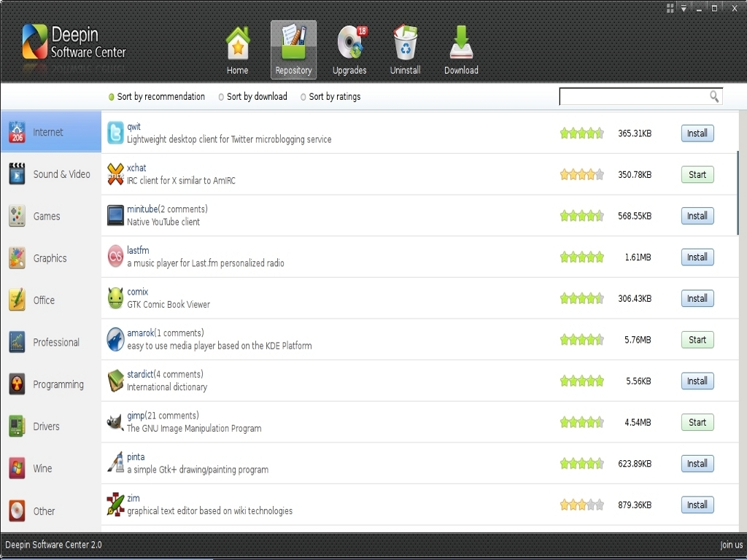Viewport: 747px width, 560px height.
Task: Open the stardict app name link
Action: click(x=140, y=374)
